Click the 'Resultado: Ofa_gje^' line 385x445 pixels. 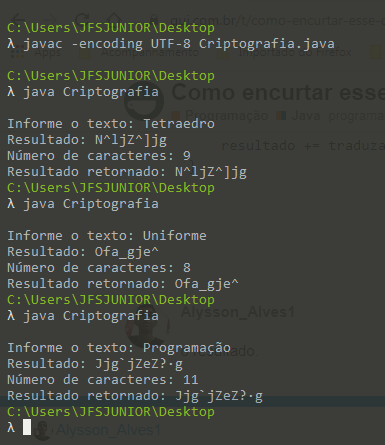[x=83, y=252]
